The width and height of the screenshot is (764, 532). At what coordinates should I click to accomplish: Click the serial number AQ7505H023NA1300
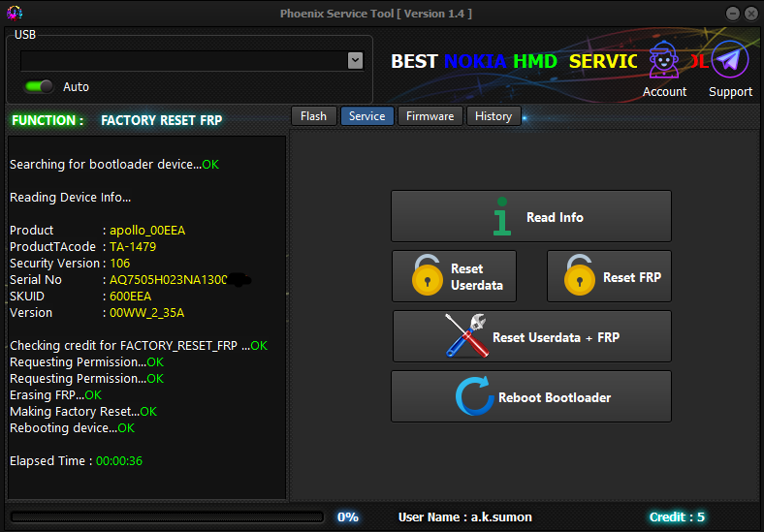(168, 280)
